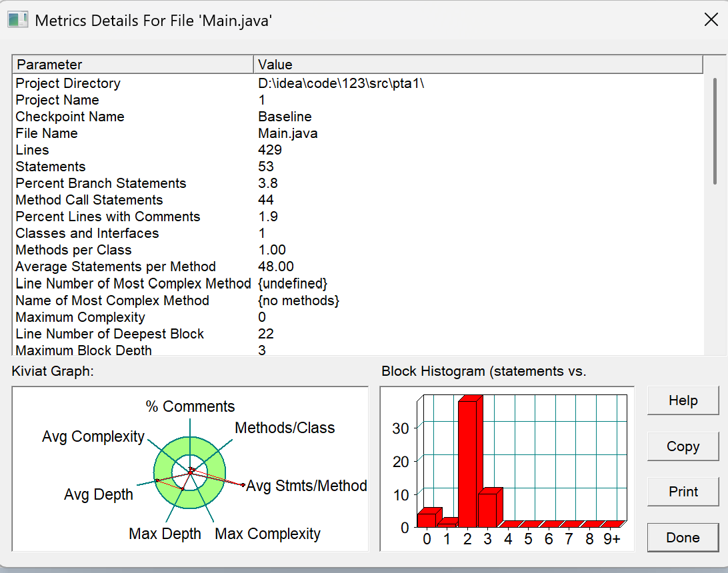Select the Lines parameter row
This screenshot has width=728, height=573.
click(x=357, y=150)
